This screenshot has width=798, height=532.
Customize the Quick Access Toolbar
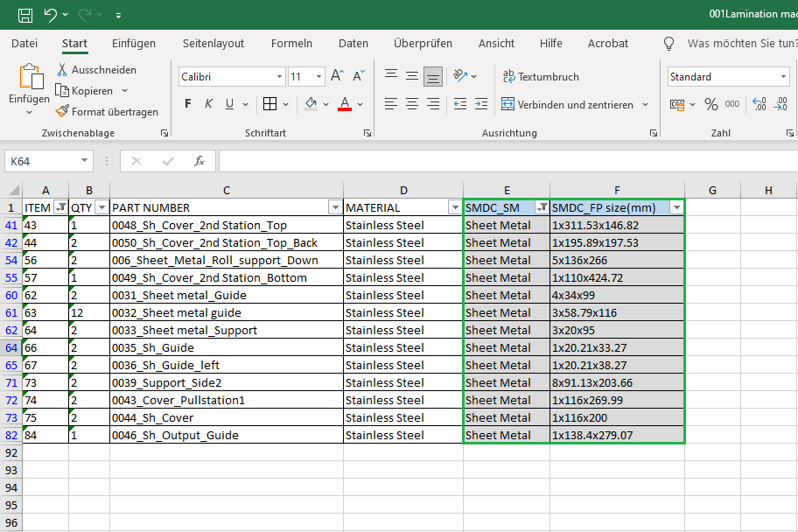click(118, 15)
